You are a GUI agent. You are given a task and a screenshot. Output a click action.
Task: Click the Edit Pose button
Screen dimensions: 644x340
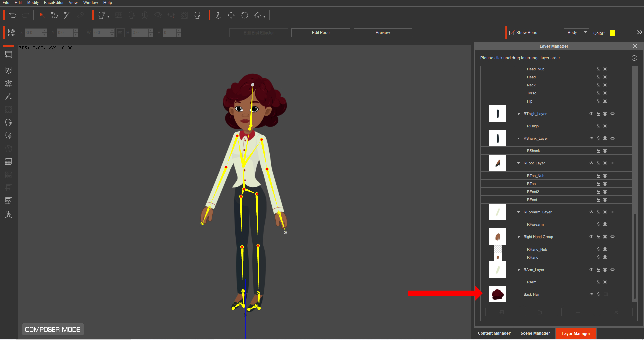pos(321,32)
